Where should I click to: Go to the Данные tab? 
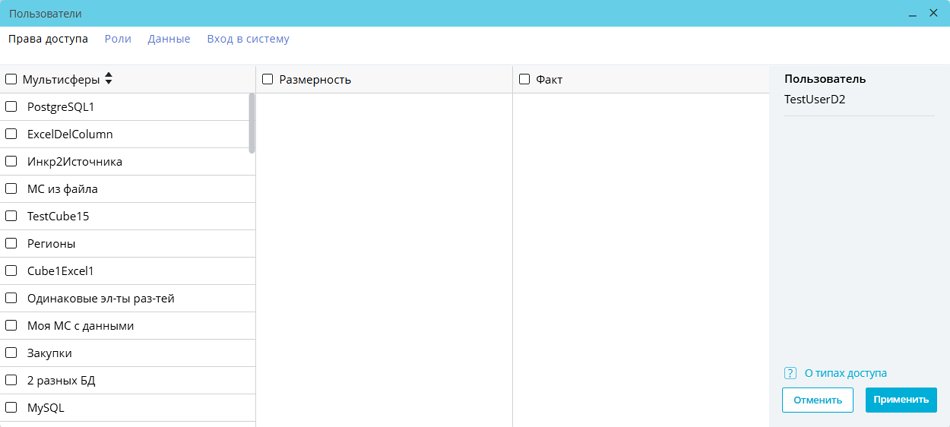[169, 39]
